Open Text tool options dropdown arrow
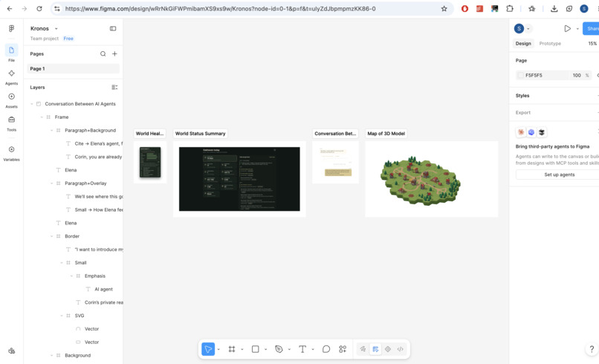 (312, 349)
